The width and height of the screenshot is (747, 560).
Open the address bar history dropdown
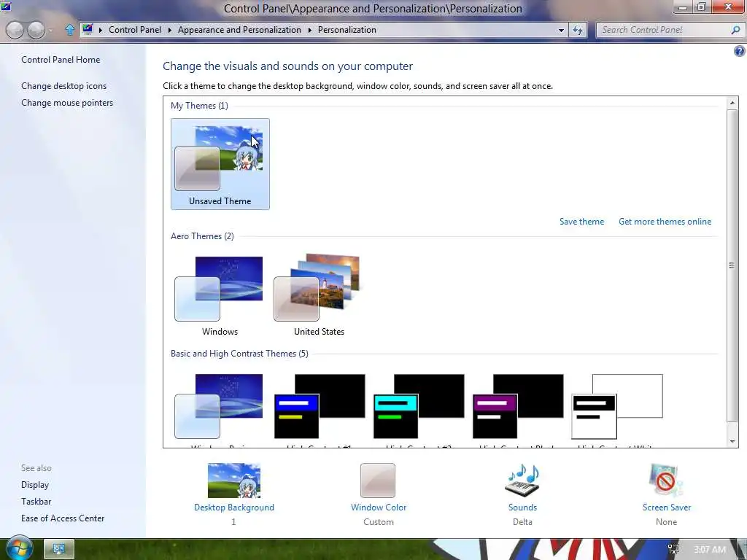(x=561, y=30)
